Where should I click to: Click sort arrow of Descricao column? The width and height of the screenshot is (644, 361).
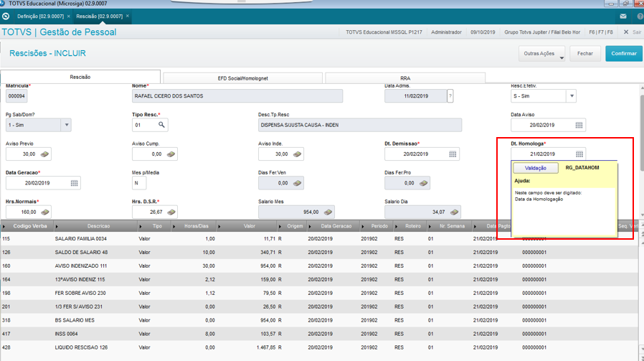click(x=57, y=226)
